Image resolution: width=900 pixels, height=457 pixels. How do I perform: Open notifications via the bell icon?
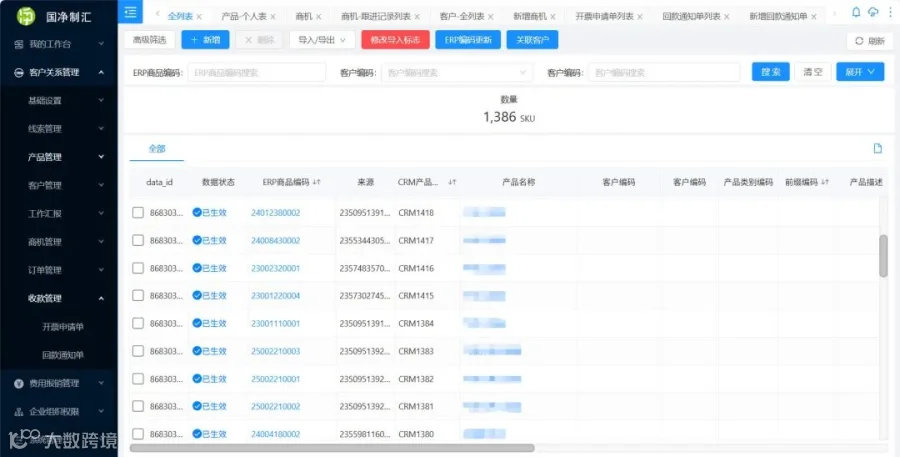pos(856,12)
